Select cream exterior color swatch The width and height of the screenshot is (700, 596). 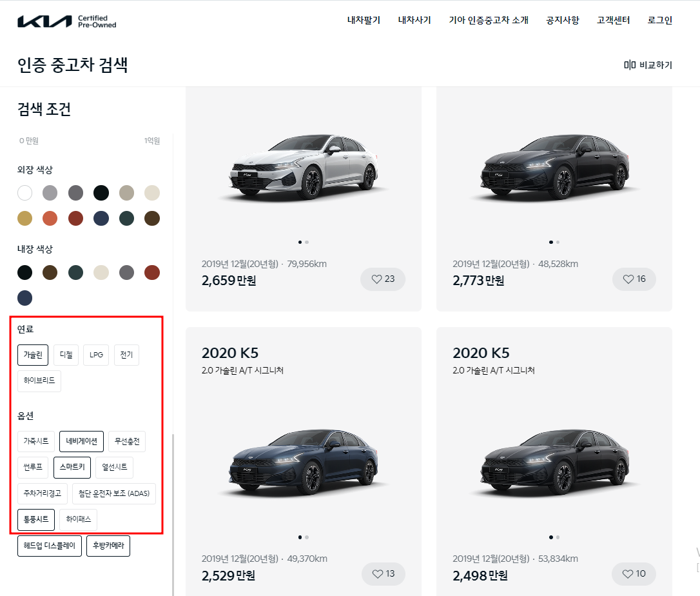(152, 193)
